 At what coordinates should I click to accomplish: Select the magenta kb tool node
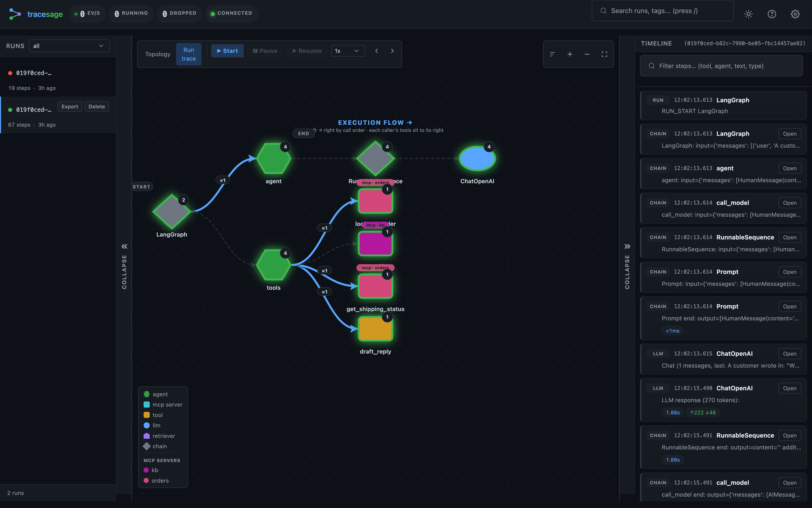(375, 244)
